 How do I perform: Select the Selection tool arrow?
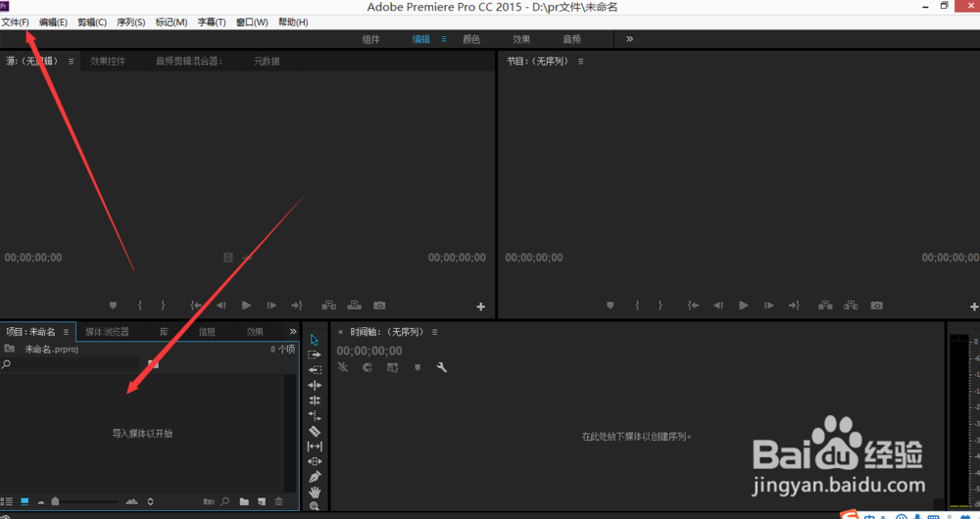[x=315, y=340]
